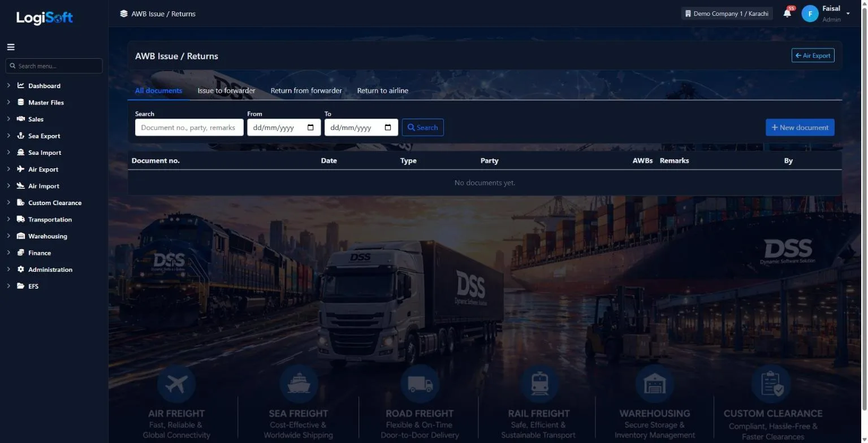
Task: Click the Warehousing icon in sidebar
Action: [x=21, y=236]
